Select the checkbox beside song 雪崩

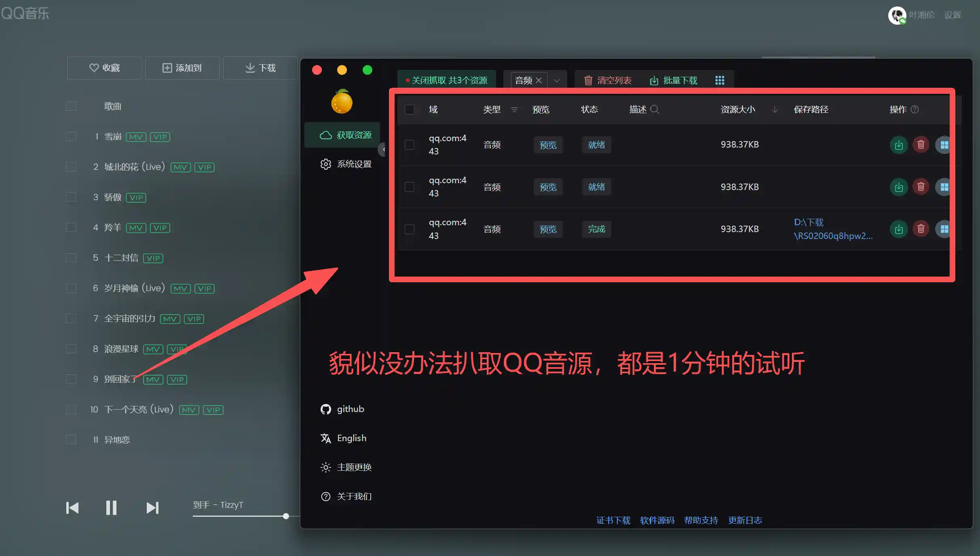(x=71, y=137)
